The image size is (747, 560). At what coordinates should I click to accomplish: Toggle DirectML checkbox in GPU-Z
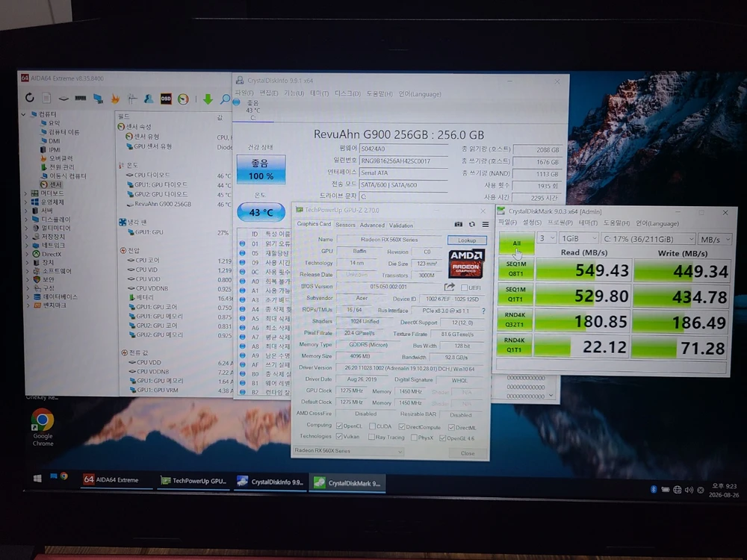click(x=451, y=427)
